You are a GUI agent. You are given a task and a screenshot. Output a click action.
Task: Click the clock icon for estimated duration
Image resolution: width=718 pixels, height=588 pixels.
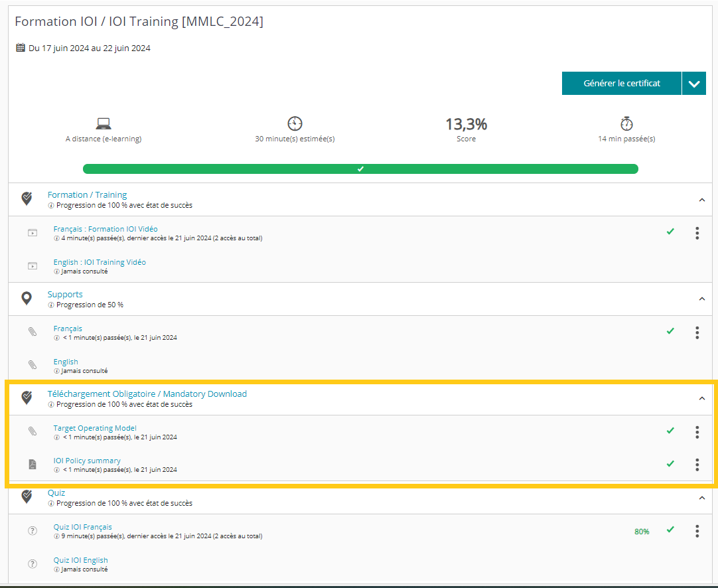point(295,123)
